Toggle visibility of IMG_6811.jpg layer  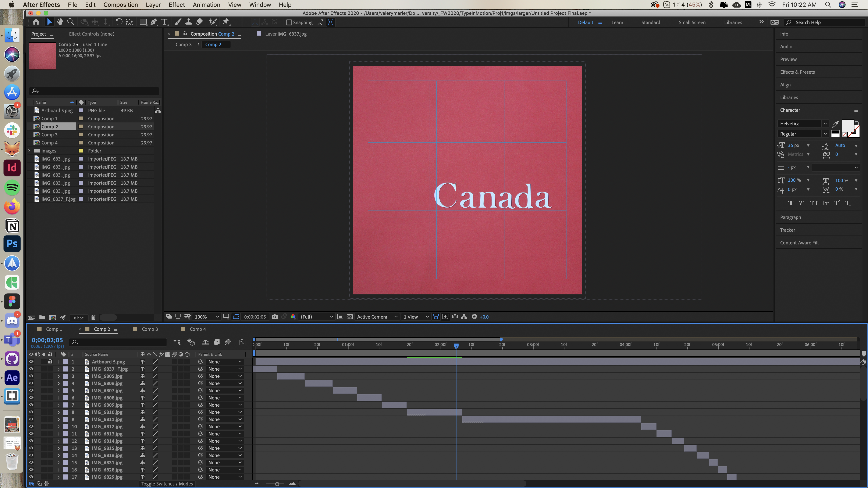pyautogui.click(x=31, y=419)
